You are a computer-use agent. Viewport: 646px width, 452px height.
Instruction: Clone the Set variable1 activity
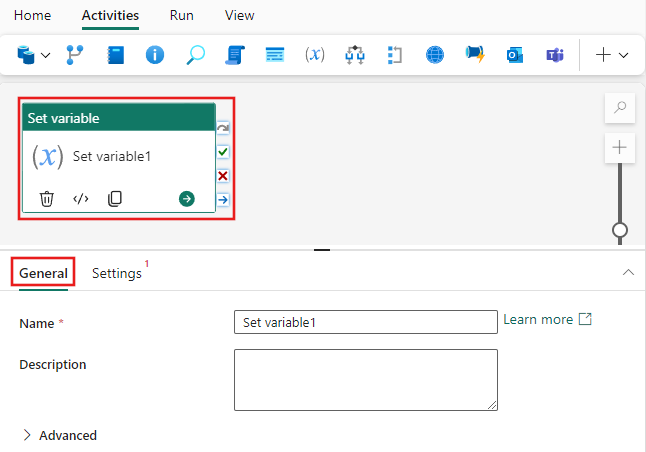(115, 199)
